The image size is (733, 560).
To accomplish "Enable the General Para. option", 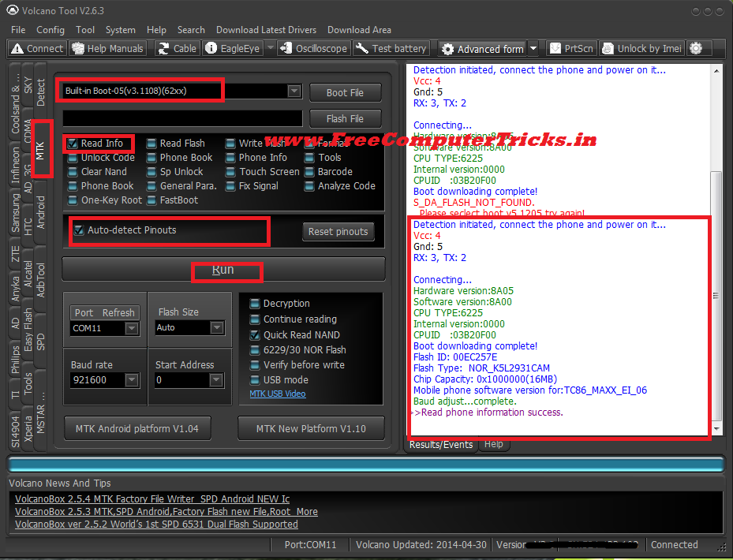I will pyautogui.click(x=151, y=186).
